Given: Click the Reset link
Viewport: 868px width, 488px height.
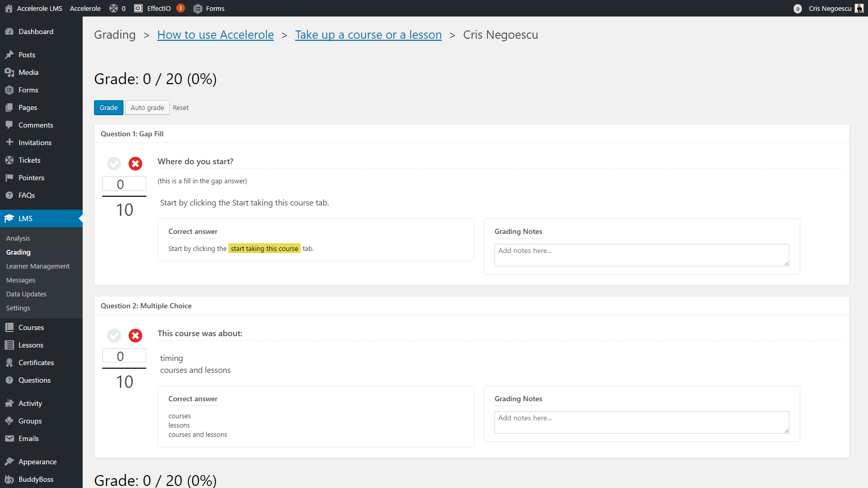Looking at the screenshot, I should point(181,107).
